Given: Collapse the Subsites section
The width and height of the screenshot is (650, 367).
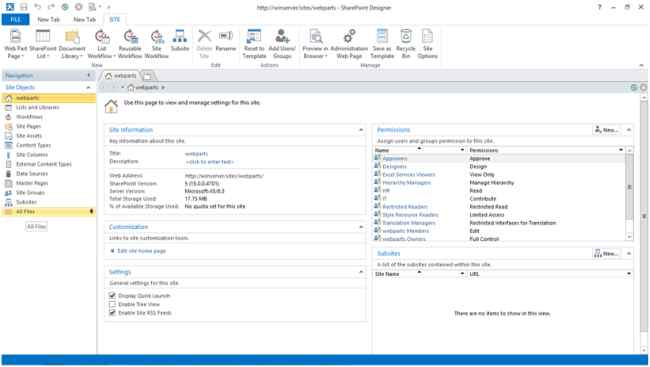Looking at the screenshot, I should (629, 253).
